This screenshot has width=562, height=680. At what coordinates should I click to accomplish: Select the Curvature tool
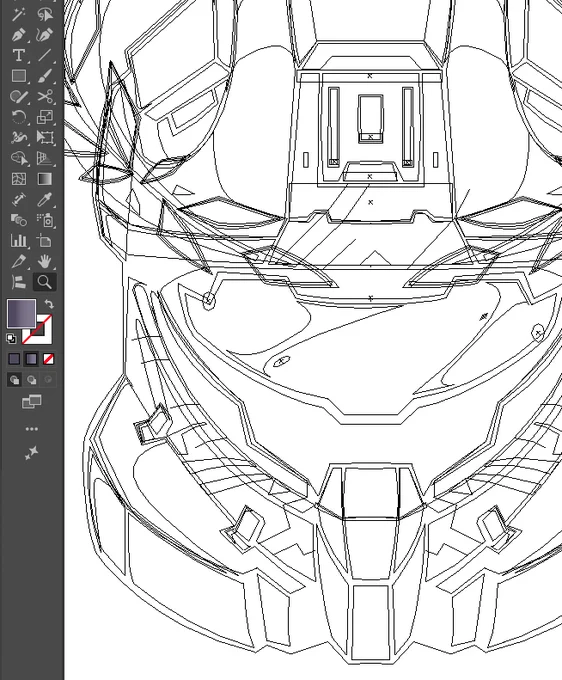coord(45,35)
